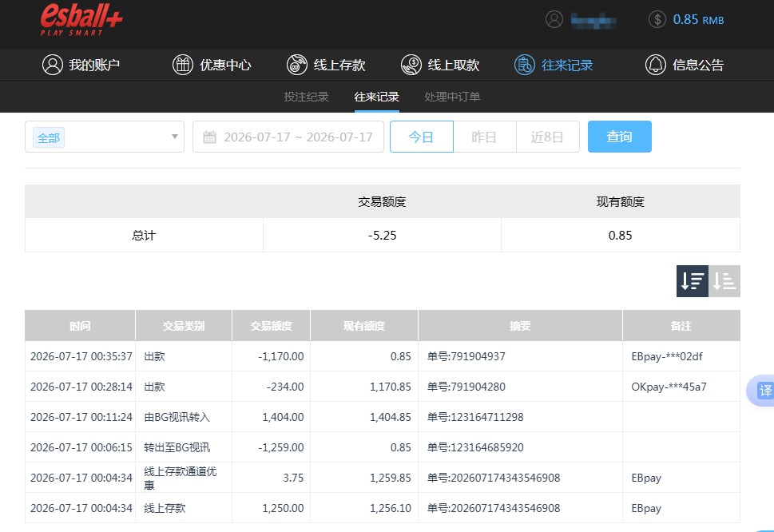Click balance 1,404.85
The height and width of the screenshot is (532, 774).
pyautogui.click(x=391, y=417)
